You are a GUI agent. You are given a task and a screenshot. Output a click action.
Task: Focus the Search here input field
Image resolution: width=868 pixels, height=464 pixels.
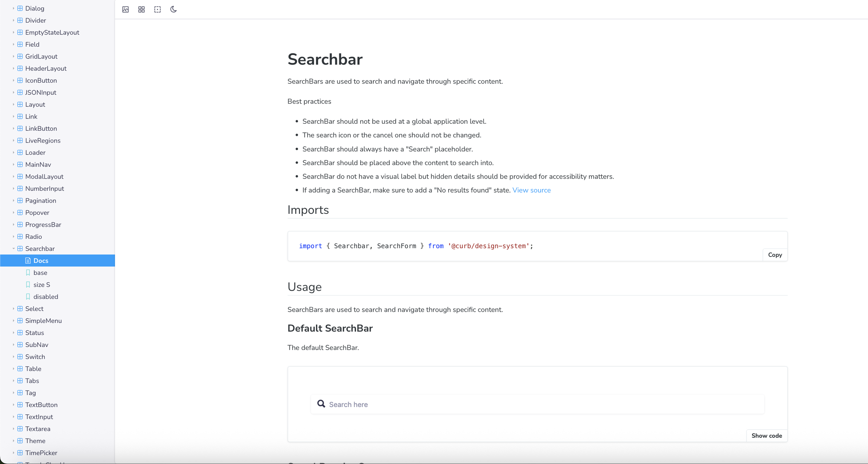537,404
